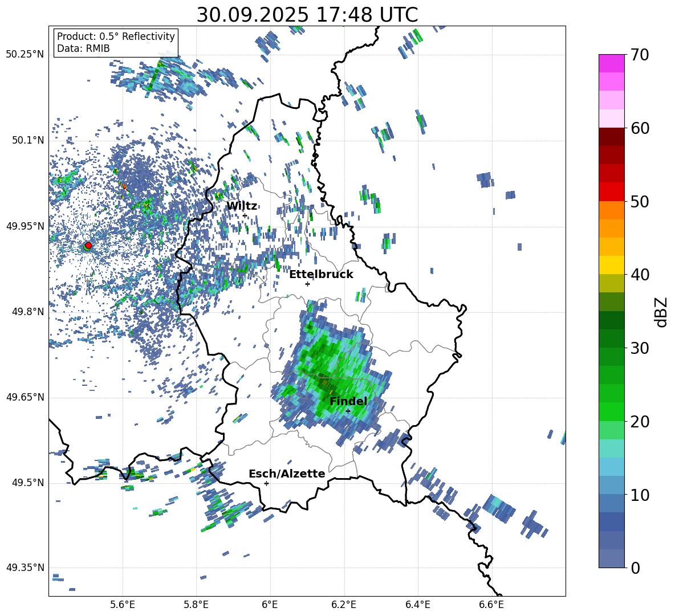Click the red radar site marker
675x616 pixels.
click(88, 246)
